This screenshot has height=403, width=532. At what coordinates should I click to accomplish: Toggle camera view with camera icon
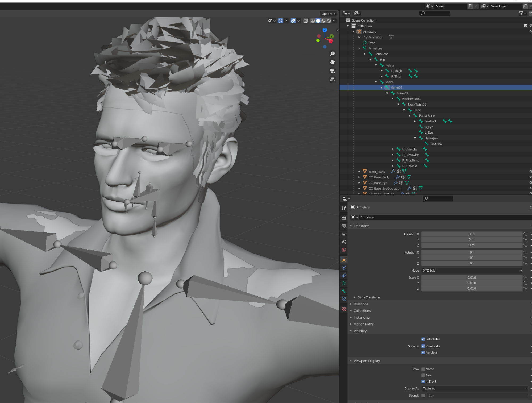pos(332,71)
